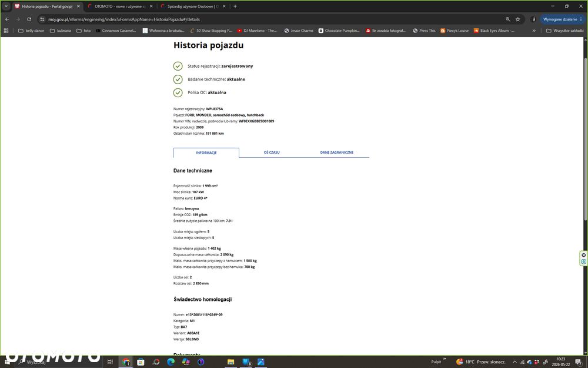Close the OTOMOTO nowe i używane tab
588x368 pixels.
tap(151, 6)
